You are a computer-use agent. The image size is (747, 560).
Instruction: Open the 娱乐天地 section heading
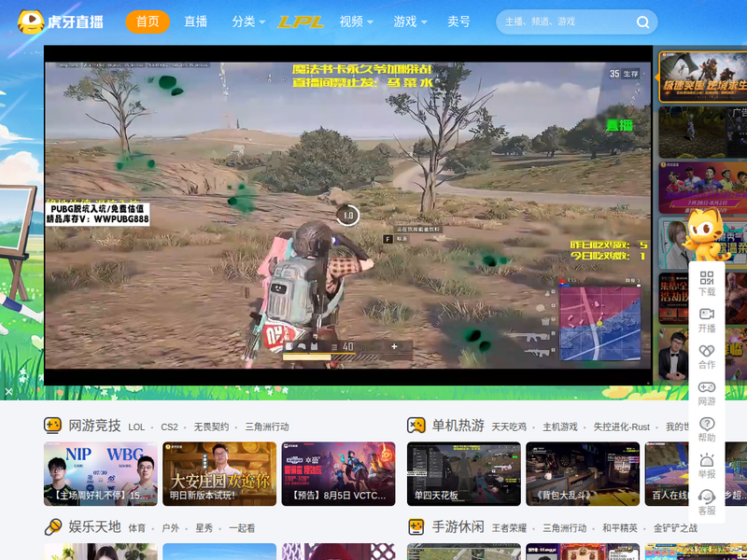pos(94,526)
